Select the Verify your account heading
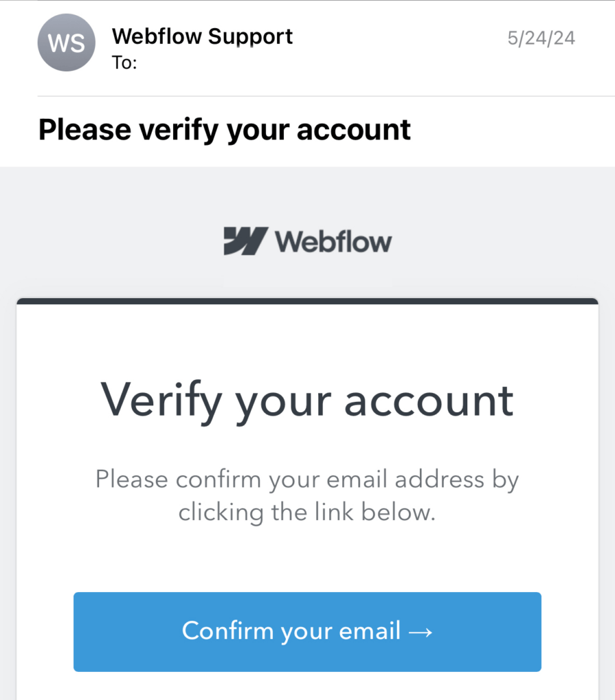 click(x=307, y=400)
